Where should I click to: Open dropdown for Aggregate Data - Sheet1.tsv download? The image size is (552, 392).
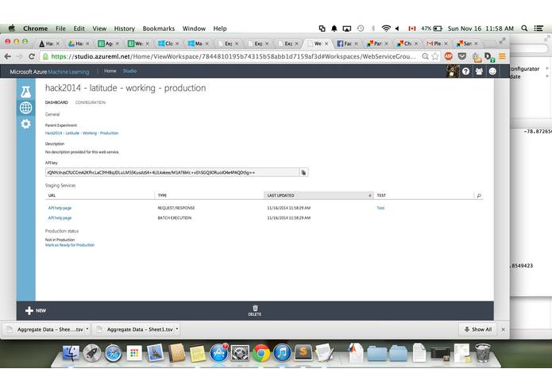(x=177, y=329)
